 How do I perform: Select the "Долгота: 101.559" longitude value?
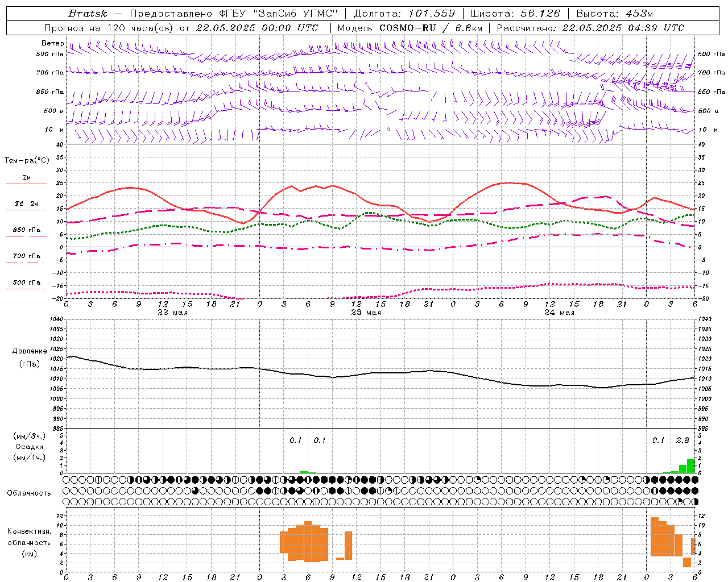point(404,13)
